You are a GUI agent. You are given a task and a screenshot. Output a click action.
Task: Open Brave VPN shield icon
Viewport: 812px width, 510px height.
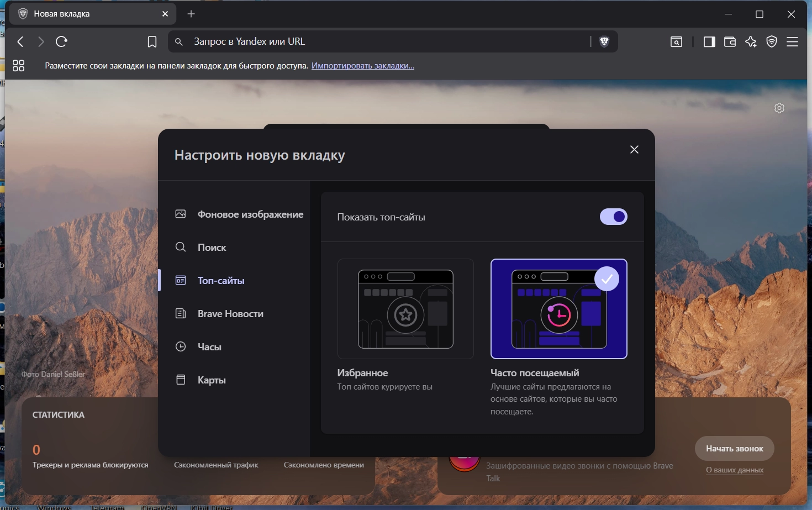pos(772,41)
